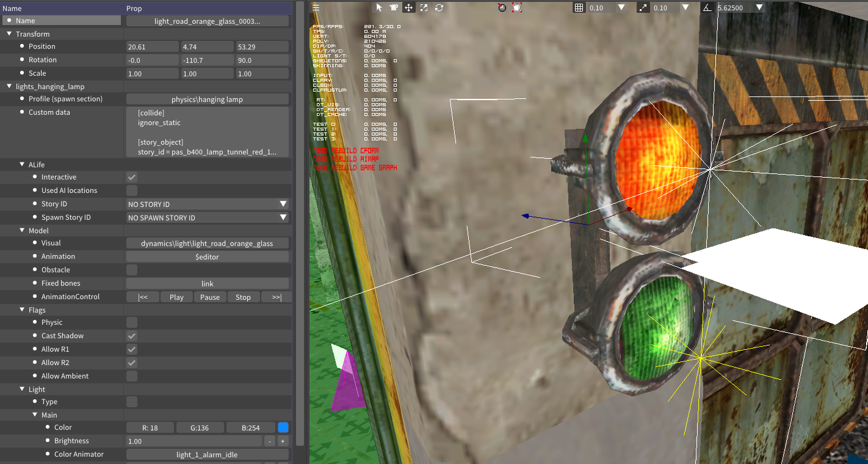868x464 pixels.
Task: Open the hamburger menu in viewport
Action: point(316,7)
